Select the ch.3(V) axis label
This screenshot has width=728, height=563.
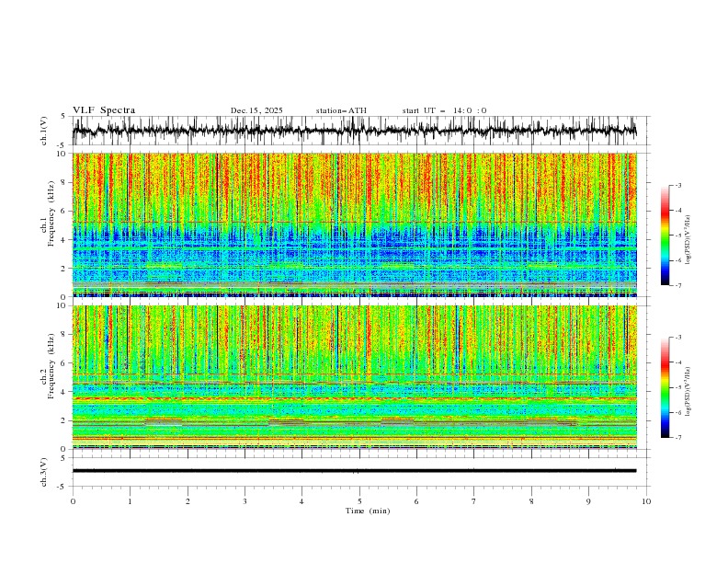pyautogui.click(x=44, y=472)
